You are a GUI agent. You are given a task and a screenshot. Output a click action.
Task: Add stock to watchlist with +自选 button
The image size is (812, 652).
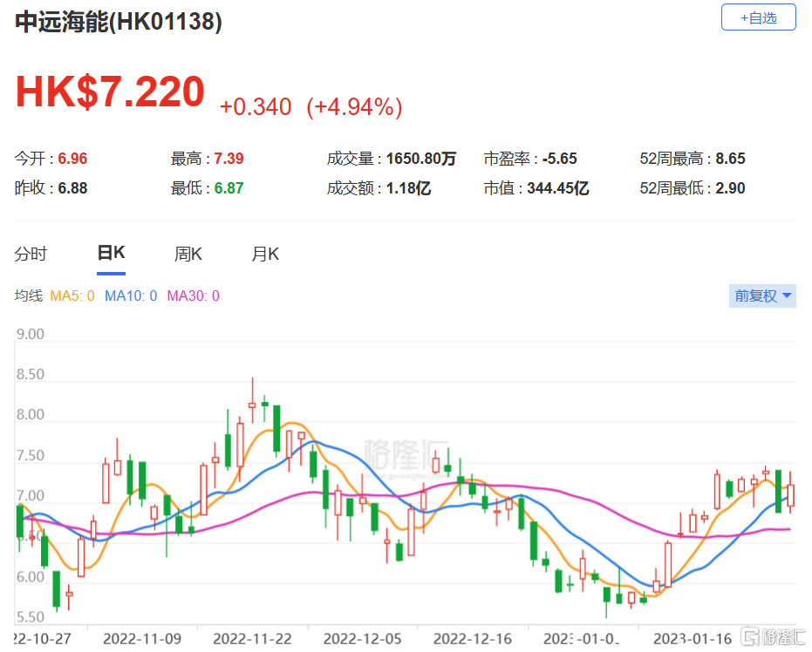tap(758, 17)
